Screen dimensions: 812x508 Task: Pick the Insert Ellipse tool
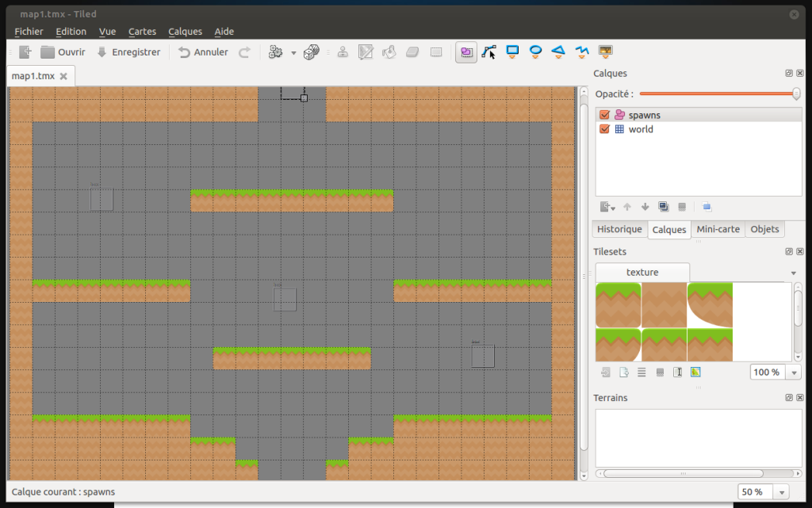coord(535,52)
